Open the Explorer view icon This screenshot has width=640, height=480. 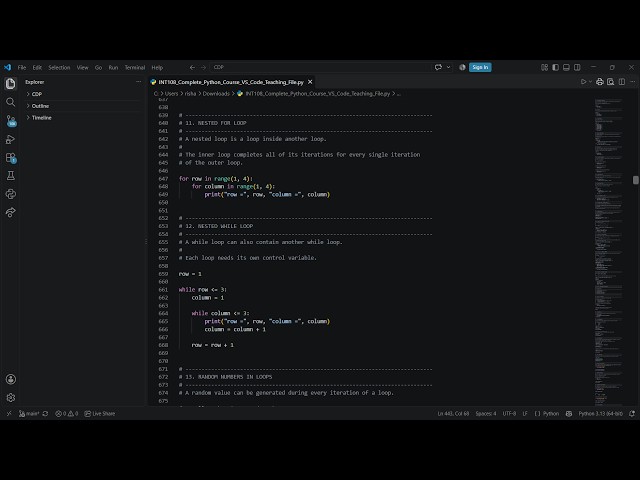tap(11, 84)
